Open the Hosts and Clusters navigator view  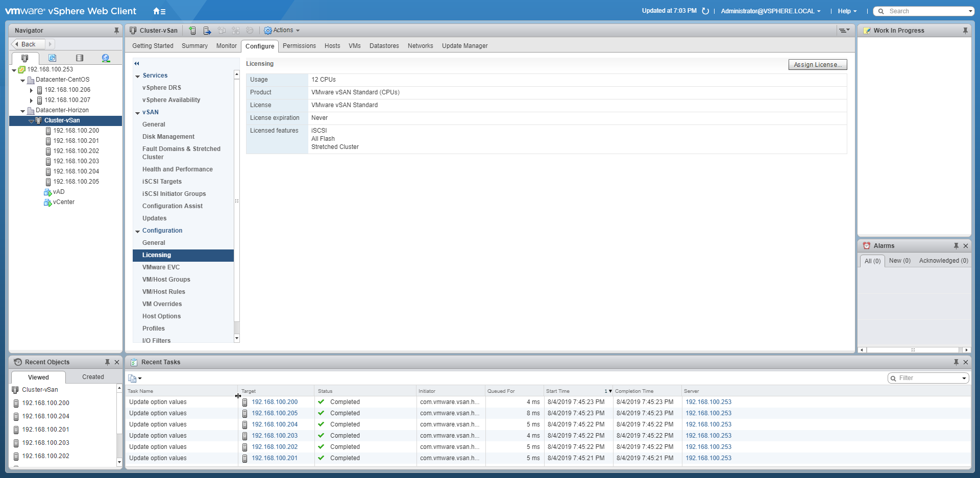pos(24,58)
